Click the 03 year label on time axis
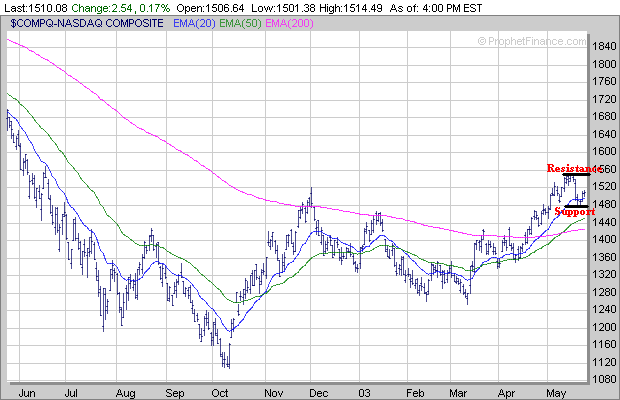The image size is (620, 400). pos(365,393)
